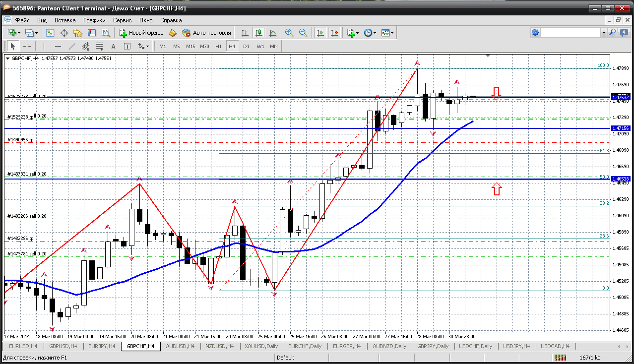Select the arrow cursor tool
The image size is (634, 364).
(x=13, y=46)
